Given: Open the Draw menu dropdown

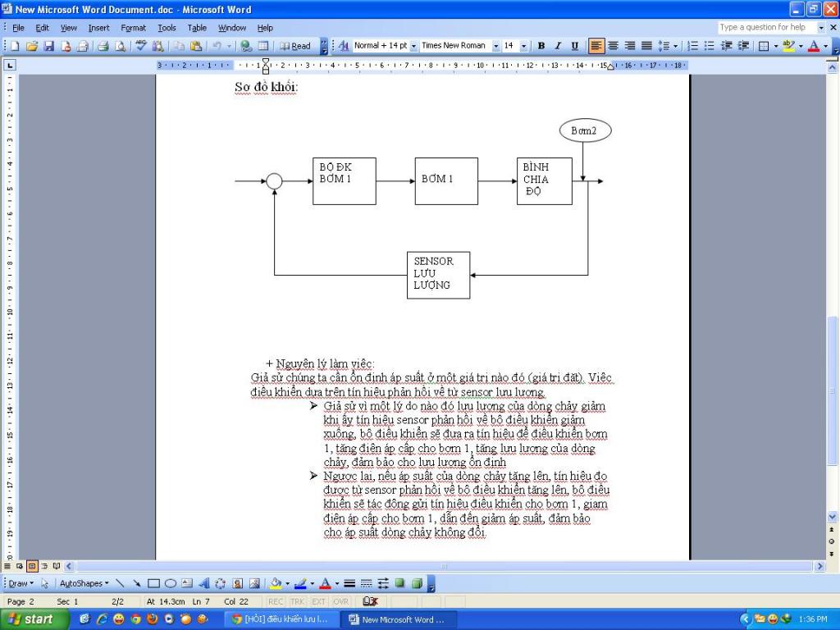Looking at the screenshot, I should (x=21, y=583).
